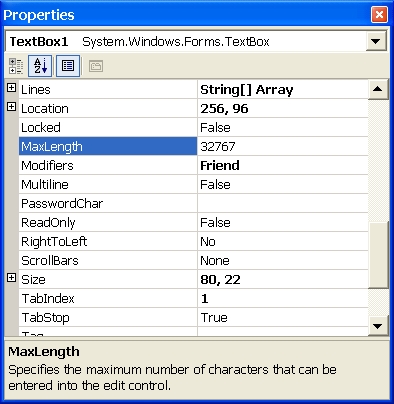This screenshot has height=404, width=394.
Task: Select the Location property name
Action: tap(45, 108)
